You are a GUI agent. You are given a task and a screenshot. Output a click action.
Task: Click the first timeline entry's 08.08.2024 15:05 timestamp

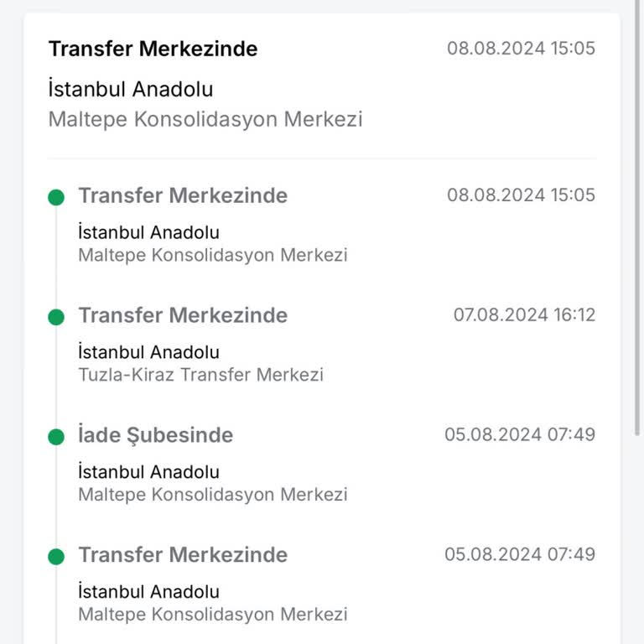(521, 195)
